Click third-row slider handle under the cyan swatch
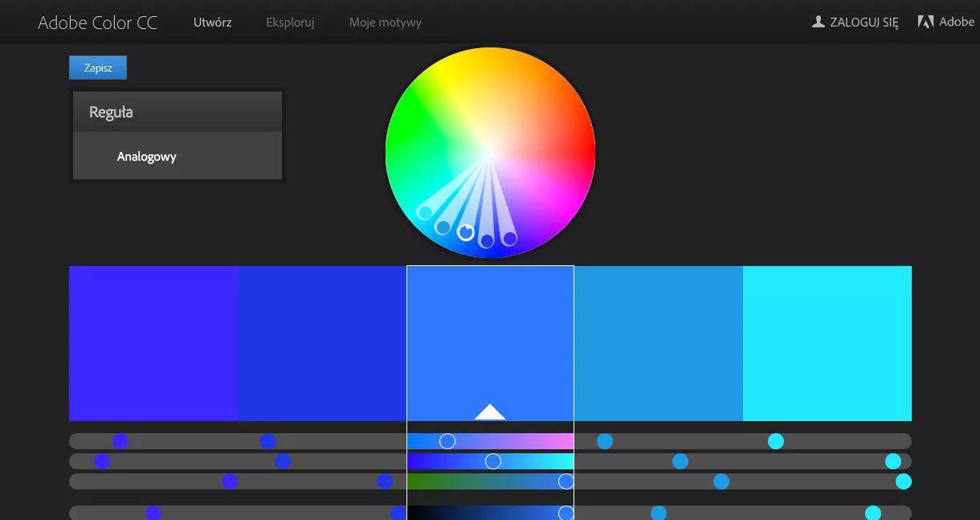The height and width of the screenshot is (520, 980). [904, 481]
